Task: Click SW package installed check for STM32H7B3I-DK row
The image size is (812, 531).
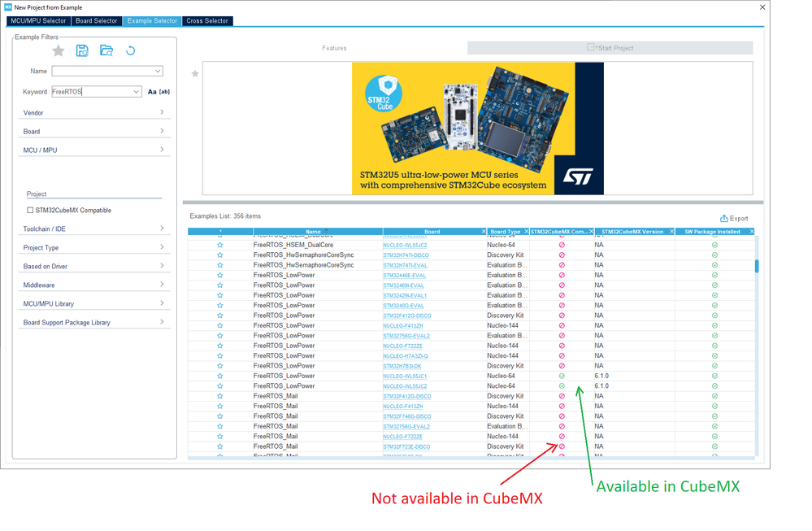Action: point(714,366)
